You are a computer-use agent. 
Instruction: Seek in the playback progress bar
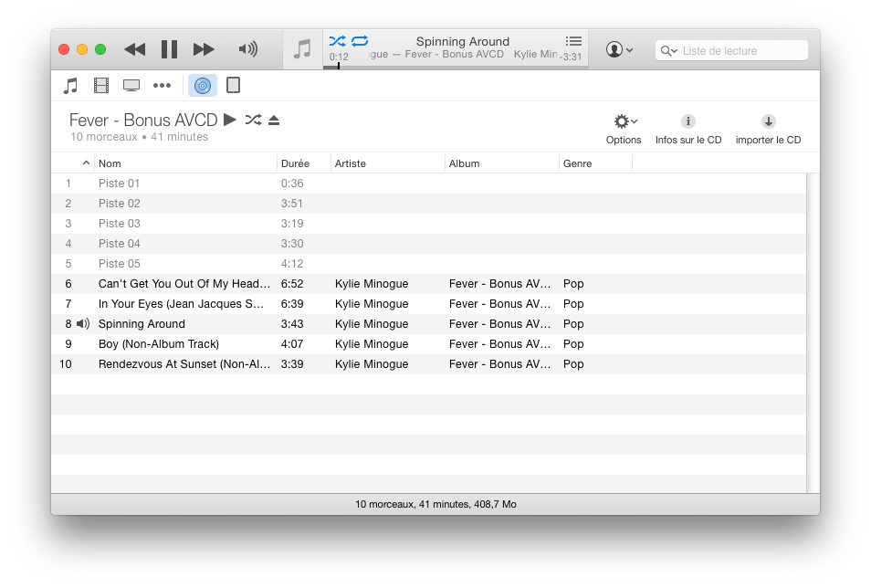point(456,67)
